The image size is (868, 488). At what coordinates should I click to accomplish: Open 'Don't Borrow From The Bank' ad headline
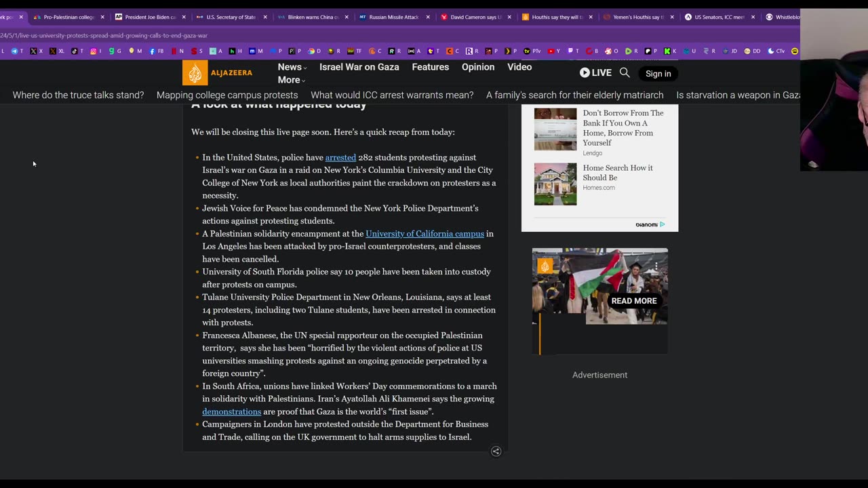(x=623, y=128)
